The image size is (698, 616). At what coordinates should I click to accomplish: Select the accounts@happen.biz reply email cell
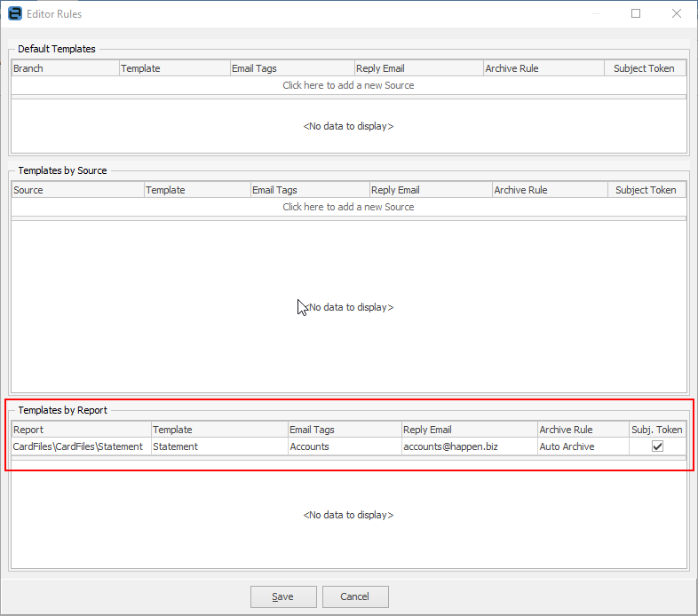click(470, 446)
